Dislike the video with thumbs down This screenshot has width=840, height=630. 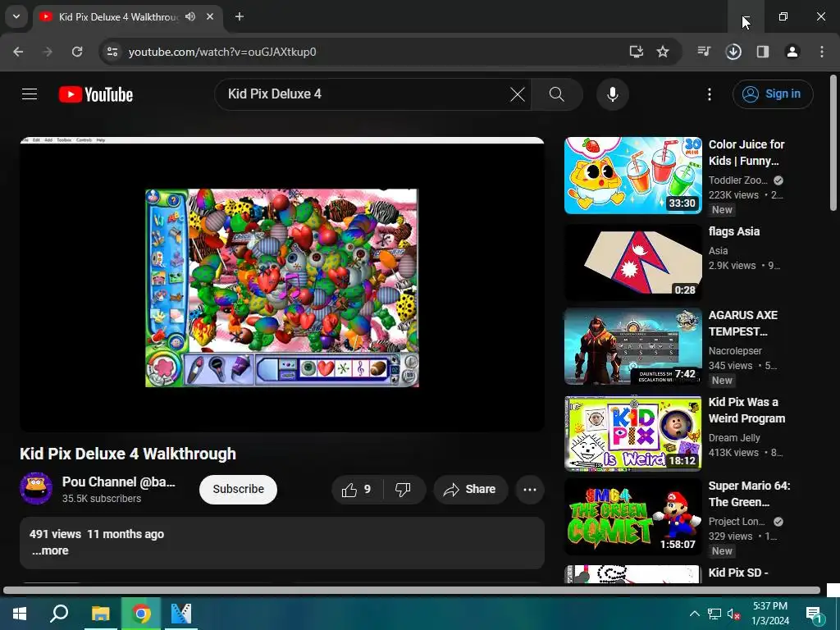(x=404, y=489)
